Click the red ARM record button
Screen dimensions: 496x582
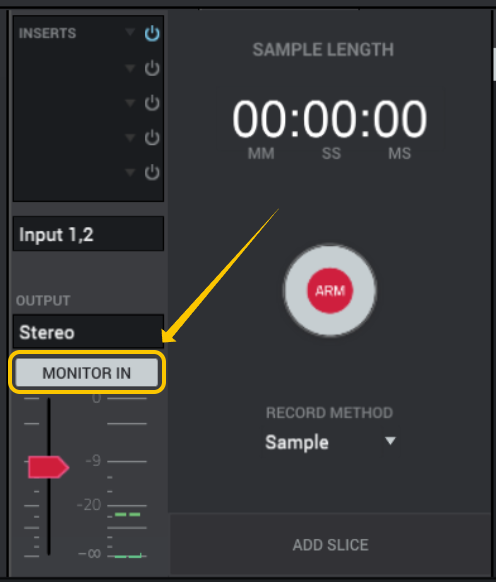[x=330, y=290]
